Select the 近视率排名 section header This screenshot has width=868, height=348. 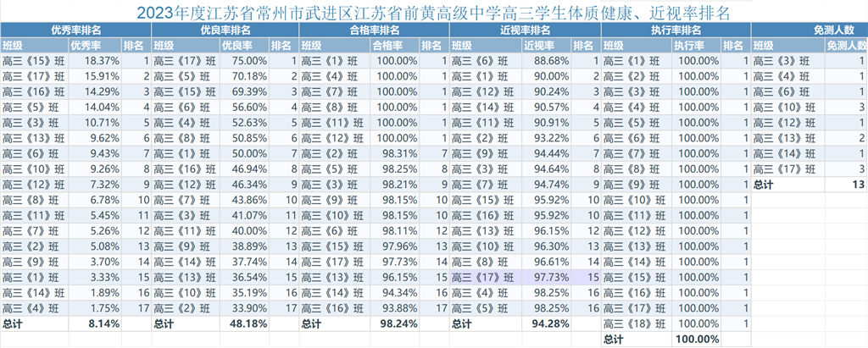point(525,30)
